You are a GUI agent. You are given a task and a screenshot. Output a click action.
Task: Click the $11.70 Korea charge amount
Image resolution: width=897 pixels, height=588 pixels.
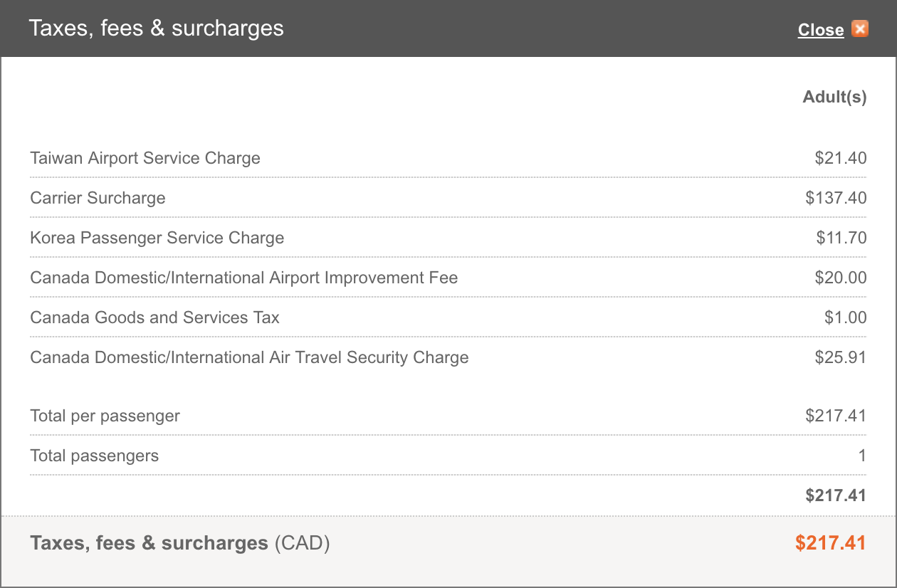[x=841, y=238]
